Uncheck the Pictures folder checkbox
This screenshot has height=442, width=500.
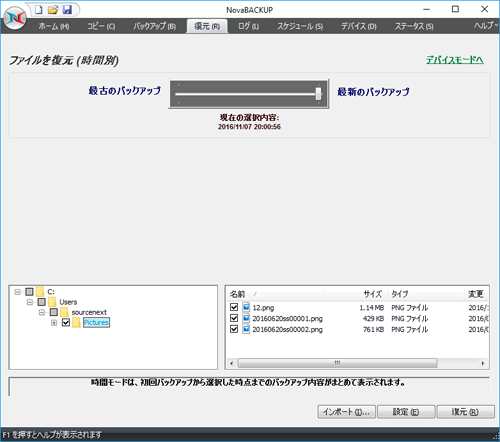click(x=66, y=323)
